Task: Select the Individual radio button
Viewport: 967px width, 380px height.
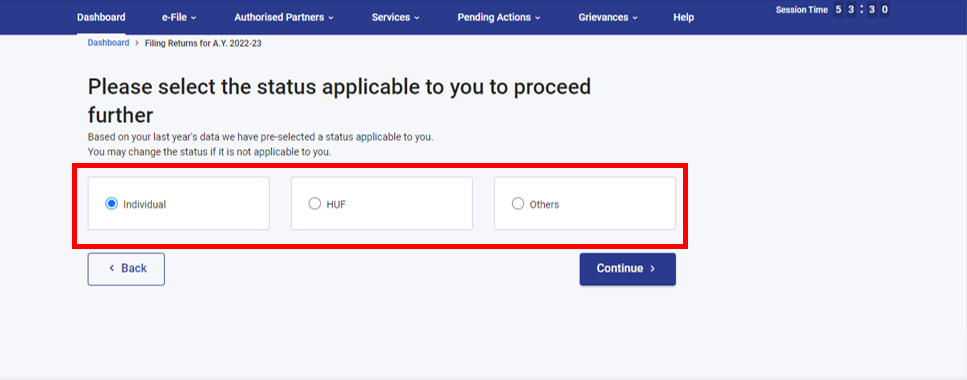Action: pos(111,204)
